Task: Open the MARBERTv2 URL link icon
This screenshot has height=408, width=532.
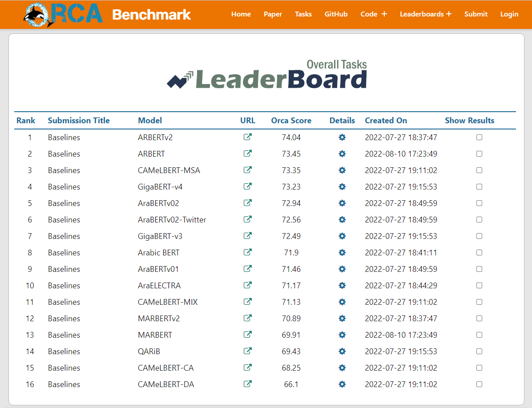Action: (248, 318)
